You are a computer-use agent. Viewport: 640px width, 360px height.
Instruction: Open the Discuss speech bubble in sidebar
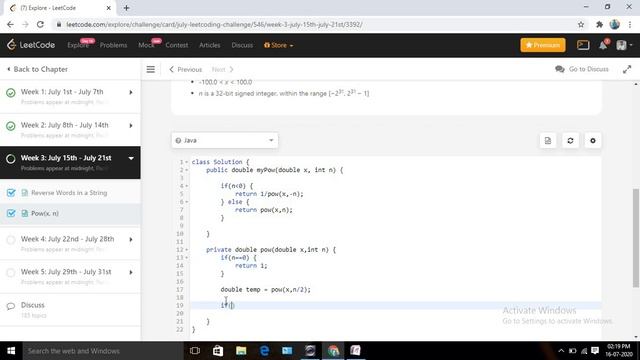pyautogui.click(x=11, y=306)
